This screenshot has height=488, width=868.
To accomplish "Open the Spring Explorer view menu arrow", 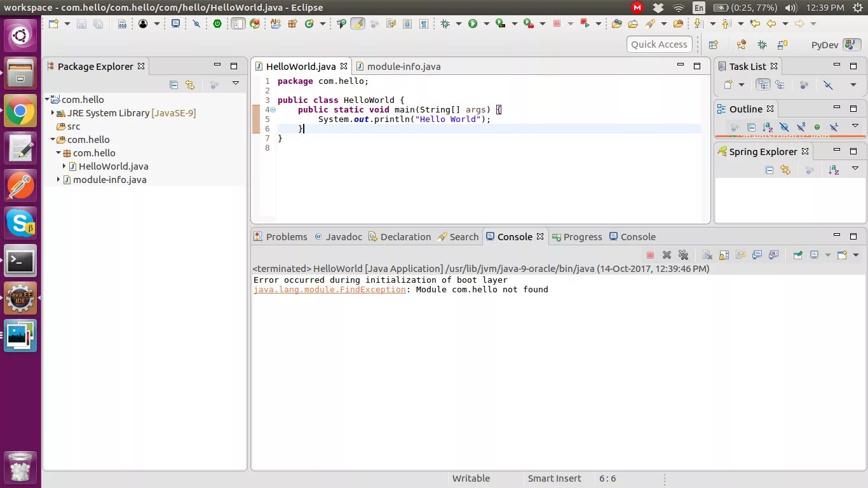I will (855, 168).
